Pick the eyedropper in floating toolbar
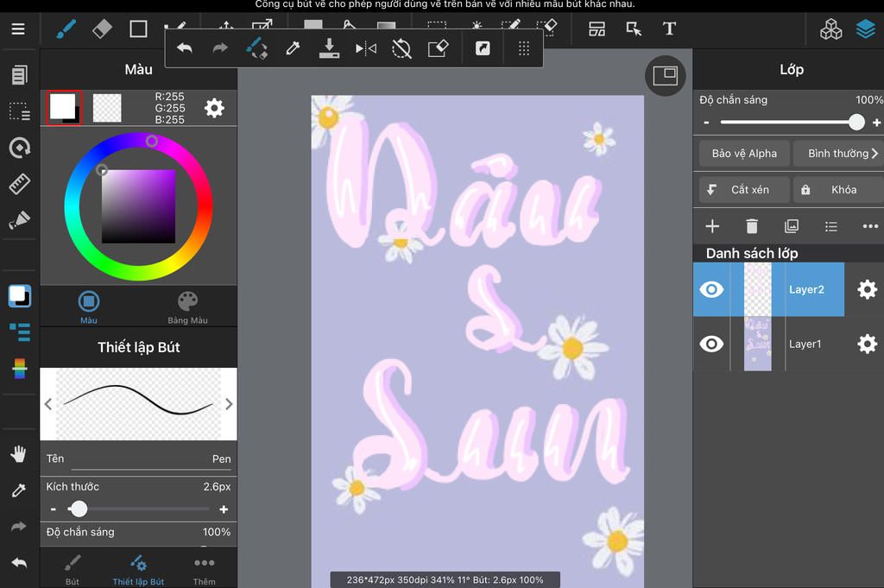Image resolution: width=884 pixels, height=588 pixels. (x=293, y=48)
